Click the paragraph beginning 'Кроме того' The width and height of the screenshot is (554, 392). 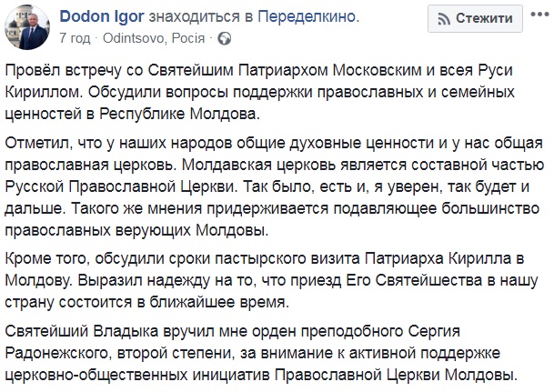[x=271, y=280]
